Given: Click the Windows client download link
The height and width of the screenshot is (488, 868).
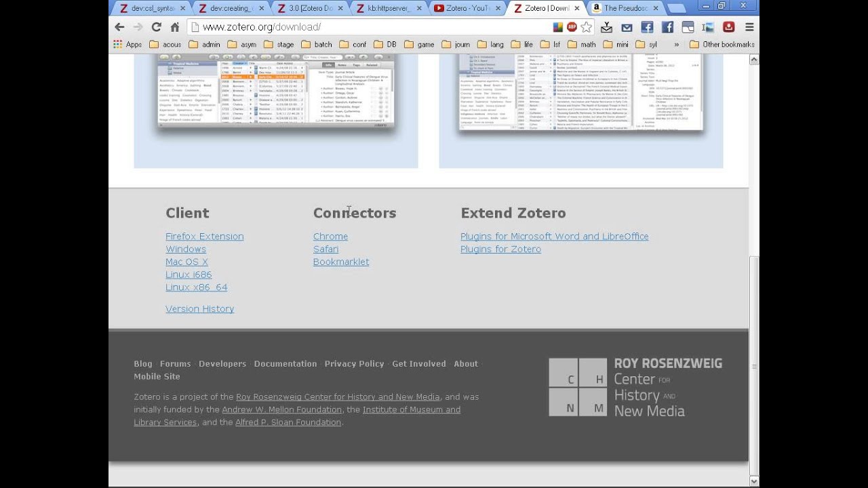Looking at the screenshot, I should (186, 249).
